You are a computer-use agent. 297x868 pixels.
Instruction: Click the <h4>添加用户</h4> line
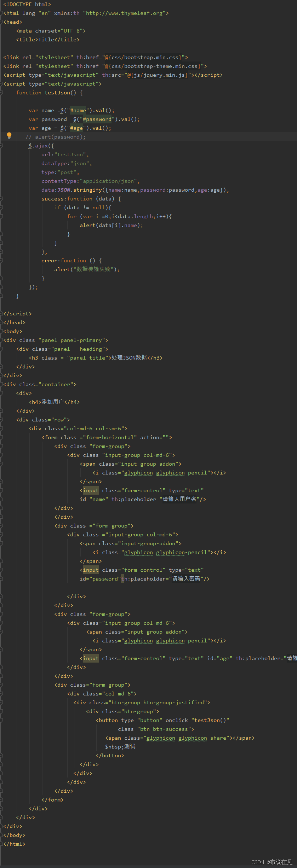pos(54,402)
